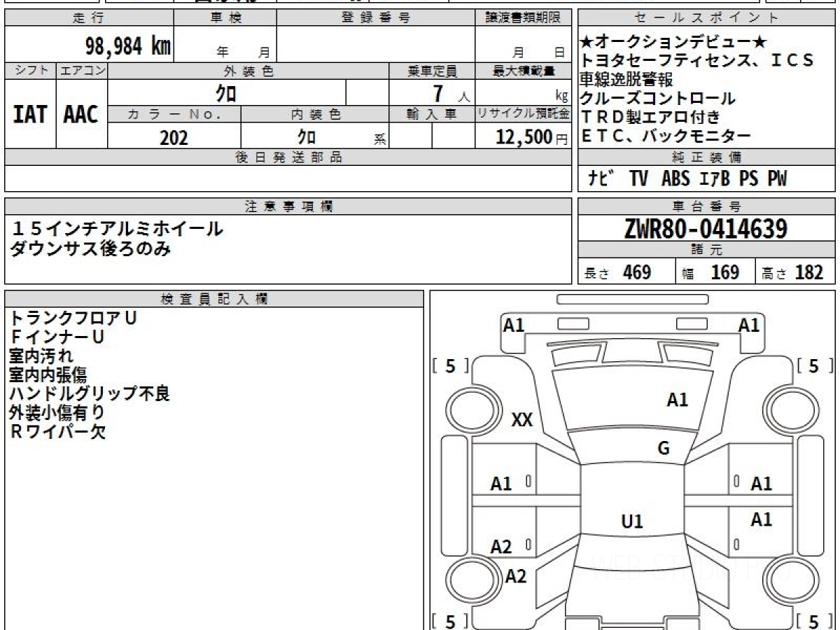The width and height of the screenshot is (840, 630).
Task: Select the ハンドルグリップ不良 note
Action: [x=90, y=393]
